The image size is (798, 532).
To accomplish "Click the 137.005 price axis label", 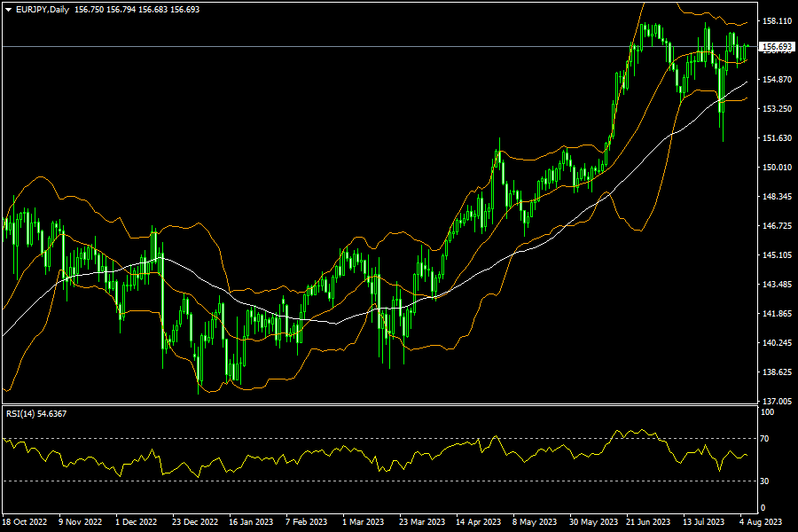I will pyautogui.click(x=777, y=401).
